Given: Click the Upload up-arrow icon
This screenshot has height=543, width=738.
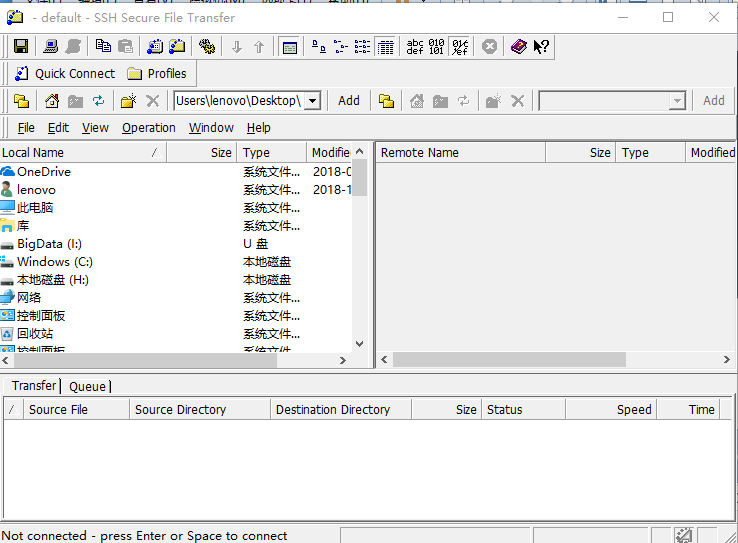Looking at the screenshot, I should pos(259,47).
